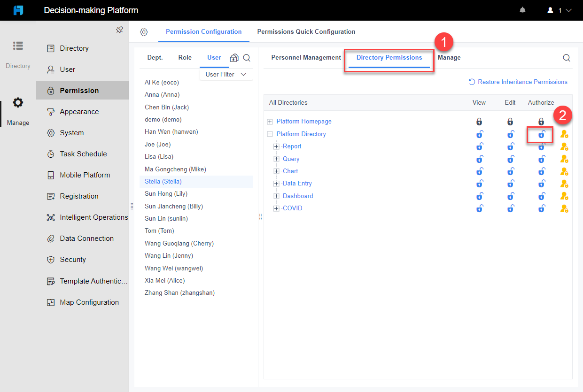Click the permission package icon beside User tab
Image resolution: width=583 pixels, height=392 pixels.
234,57
